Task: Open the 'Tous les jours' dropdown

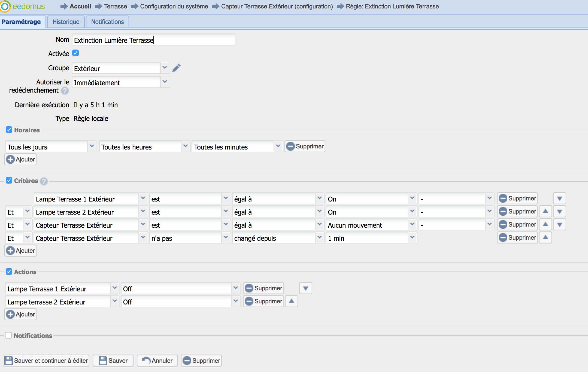Action: 92,147
